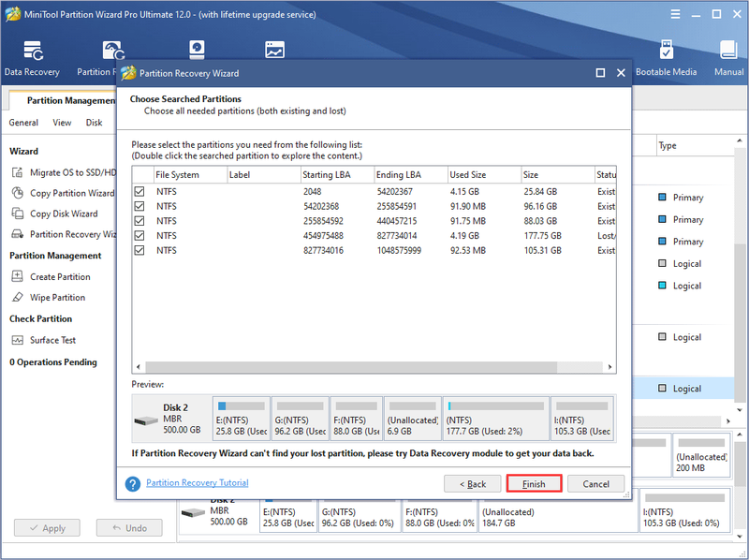Click the help question mark icon

(132, 483)
